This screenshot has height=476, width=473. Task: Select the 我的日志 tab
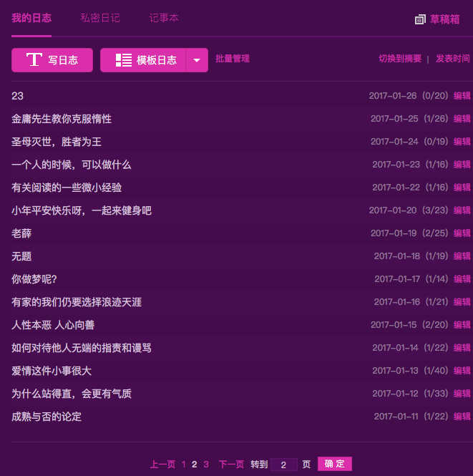coord(31,18)
